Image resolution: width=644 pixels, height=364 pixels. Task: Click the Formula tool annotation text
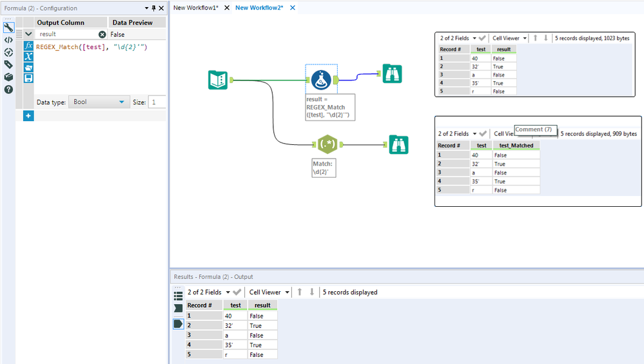coord(330,107)
